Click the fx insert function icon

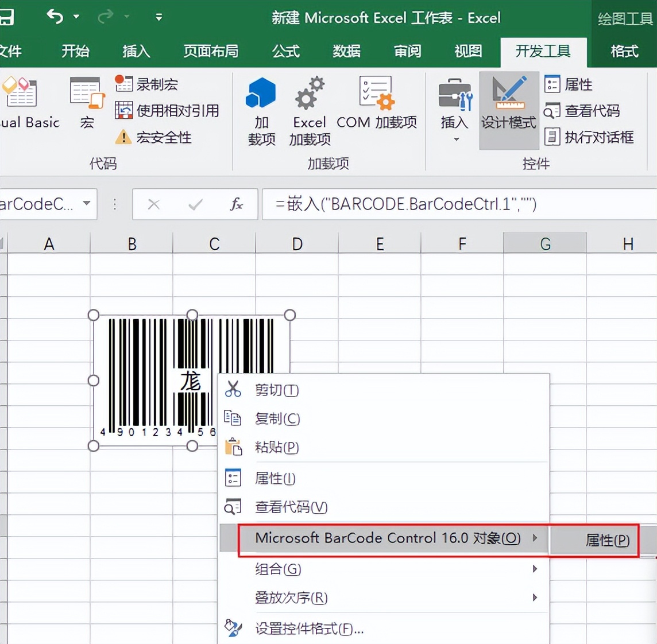[x=236, y=204]
